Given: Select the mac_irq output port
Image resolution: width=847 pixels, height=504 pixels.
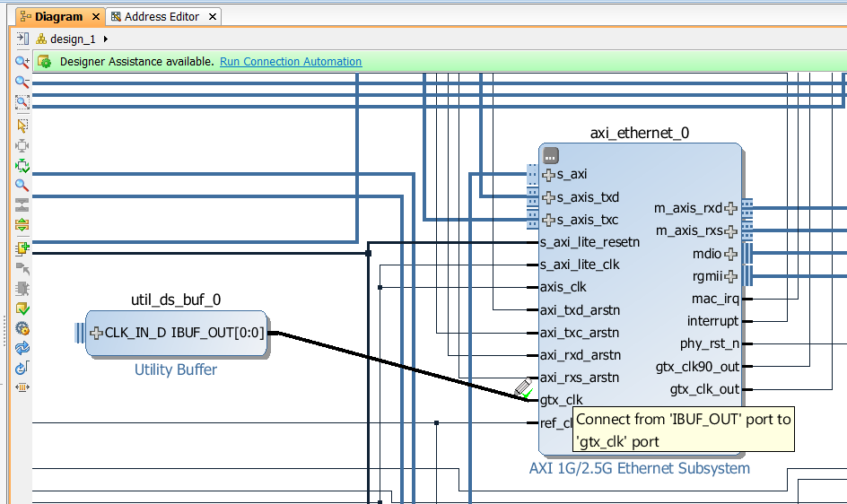Looking at the screenshot, I should tap(715, 299).
